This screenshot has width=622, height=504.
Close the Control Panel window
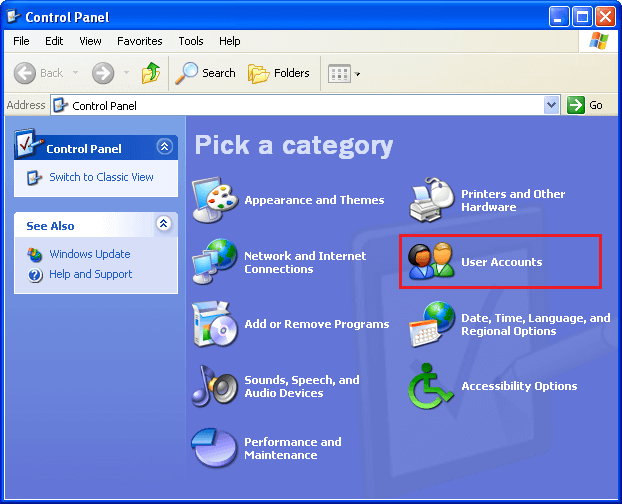[x=605, y=17]
